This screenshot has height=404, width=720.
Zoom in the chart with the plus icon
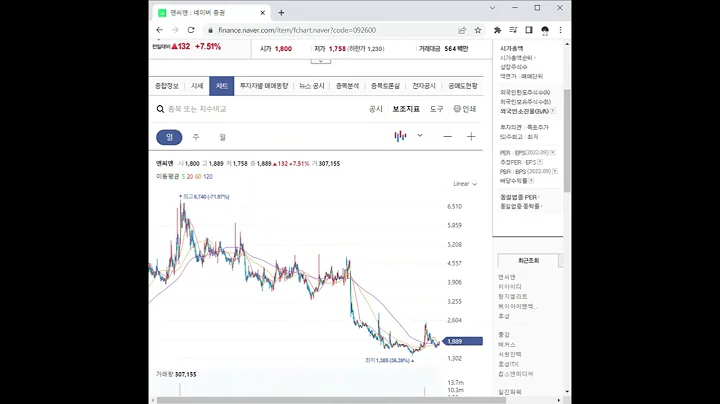(471, 136)
